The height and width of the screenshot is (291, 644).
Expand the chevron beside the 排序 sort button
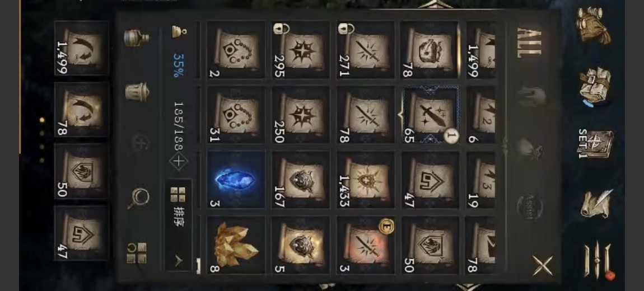point(178,261)
